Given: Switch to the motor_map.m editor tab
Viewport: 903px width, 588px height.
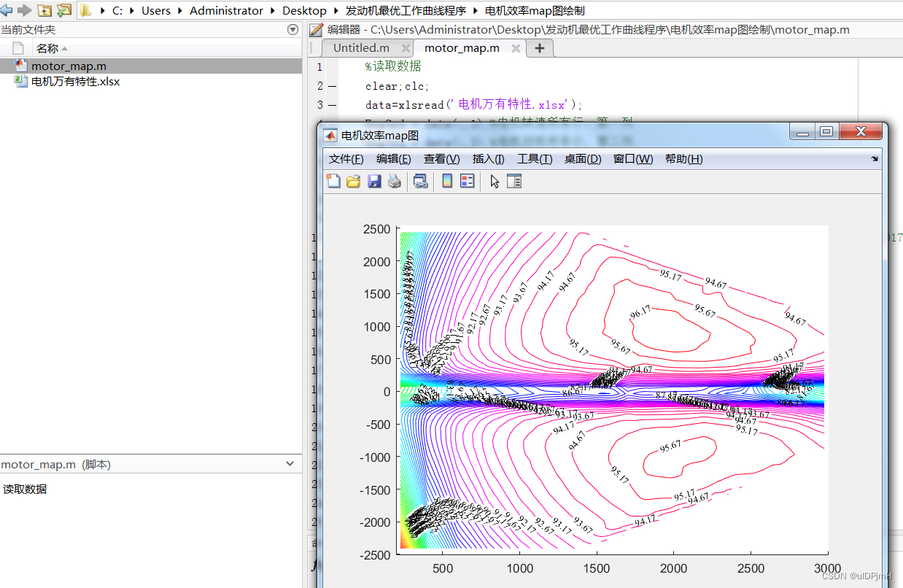Looking at the screenshot, I should tap(462, 48).
